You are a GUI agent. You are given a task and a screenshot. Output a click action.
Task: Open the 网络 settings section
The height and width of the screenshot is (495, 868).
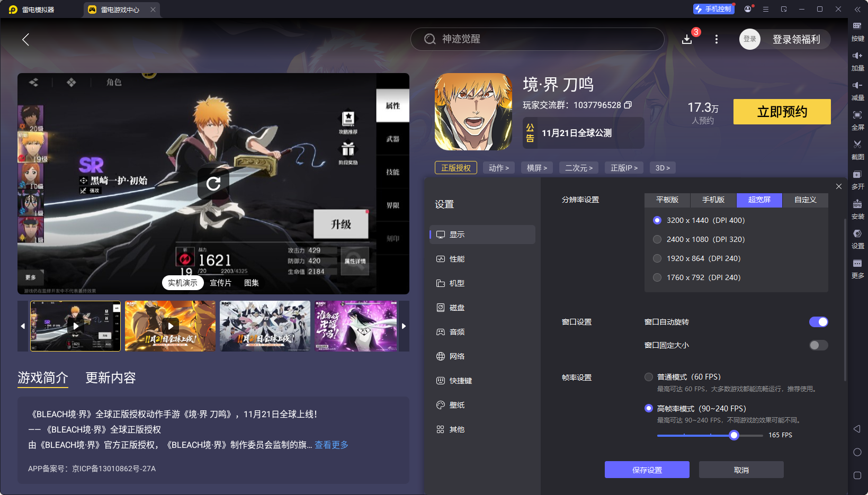482,356
